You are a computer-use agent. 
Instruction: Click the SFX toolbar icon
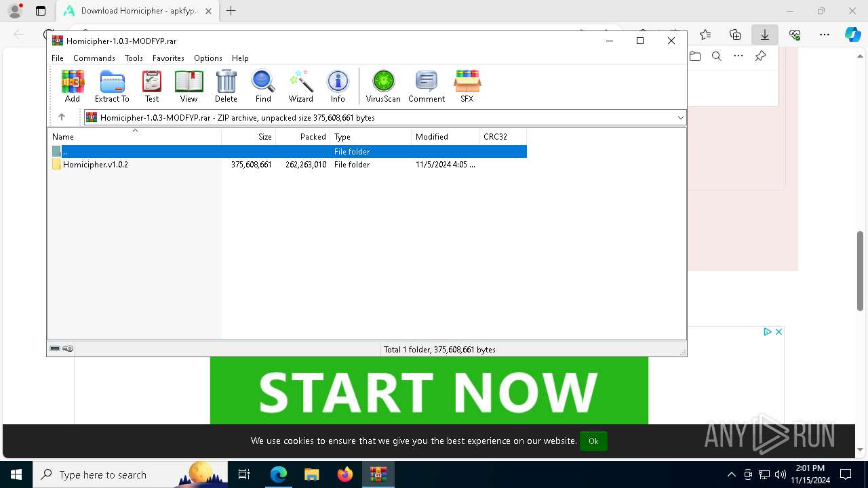pos(467,86)
